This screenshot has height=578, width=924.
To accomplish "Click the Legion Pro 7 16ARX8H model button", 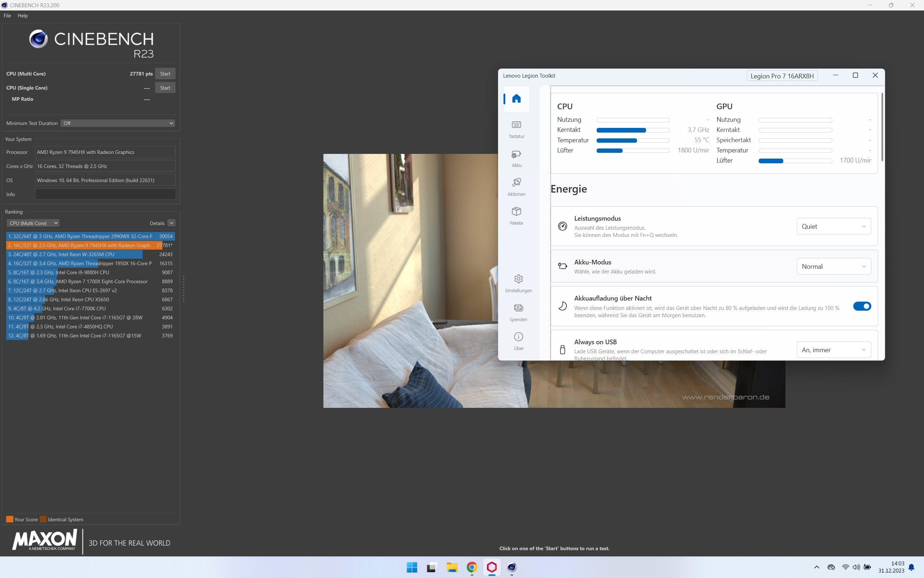I will pos(782,76).
